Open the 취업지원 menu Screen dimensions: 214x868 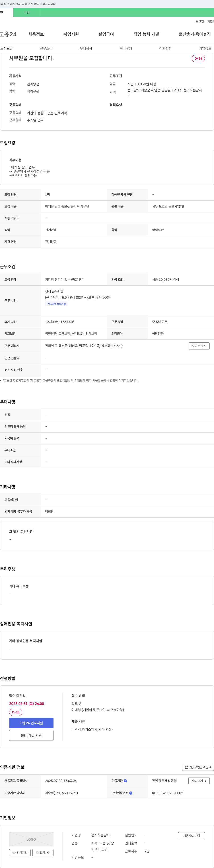click(x=71, y=34)
